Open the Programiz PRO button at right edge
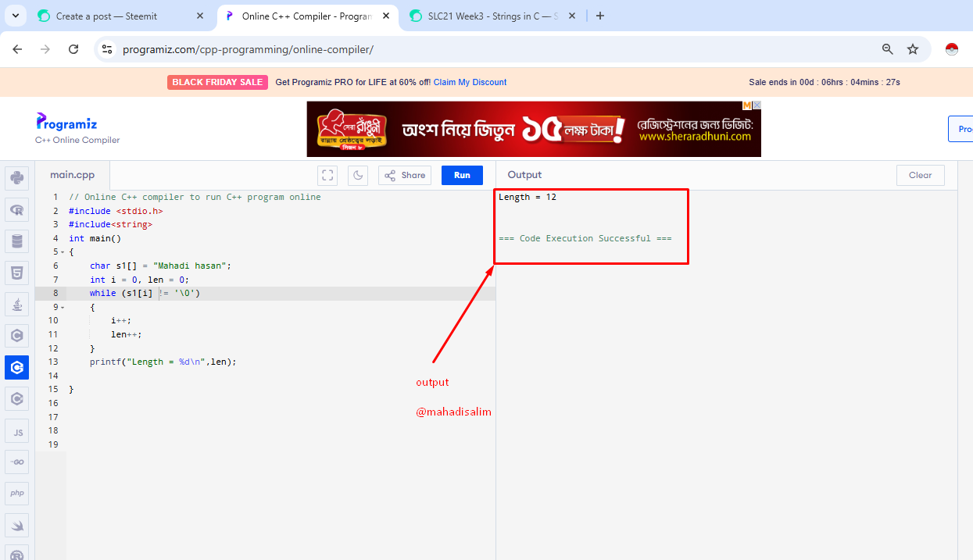The width and height of the screenshot is (973, 560). pyautogui.click(x=961, y=129)
